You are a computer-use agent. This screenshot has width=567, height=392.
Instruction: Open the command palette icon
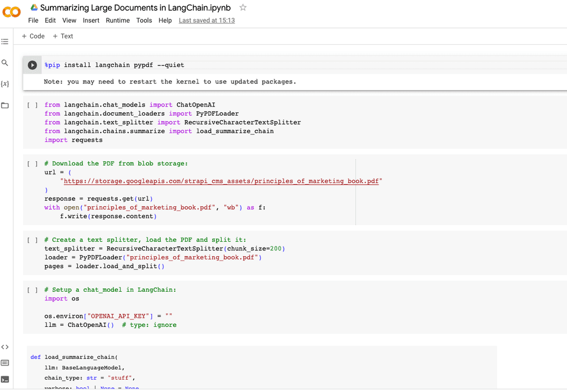point(5,363)
